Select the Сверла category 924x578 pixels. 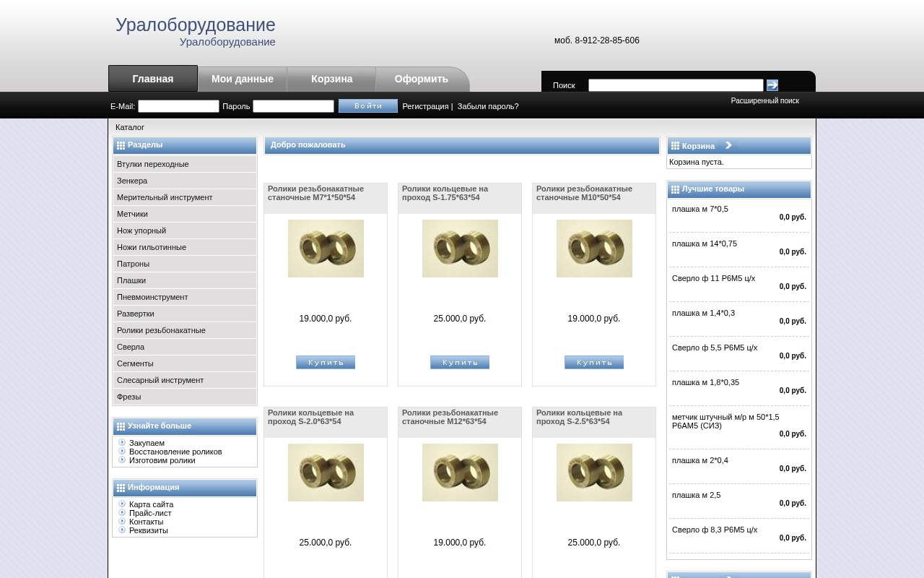[x=185, y=347]
